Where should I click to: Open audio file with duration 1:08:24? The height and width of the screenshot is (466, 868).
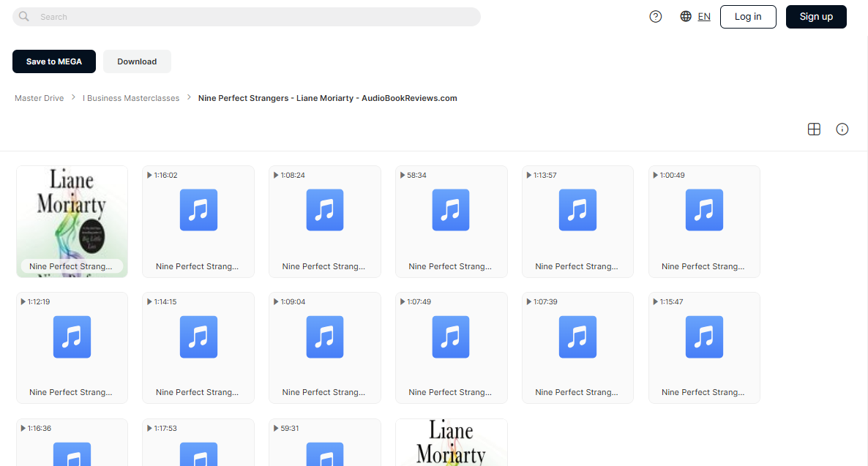tap(325, 222)
